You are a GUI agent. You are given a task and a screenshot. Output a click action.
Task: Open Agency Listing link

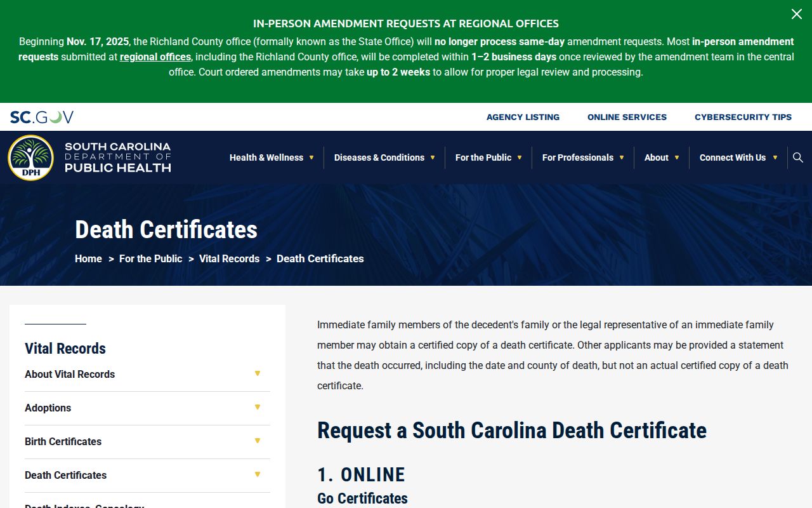click(523, 117)
